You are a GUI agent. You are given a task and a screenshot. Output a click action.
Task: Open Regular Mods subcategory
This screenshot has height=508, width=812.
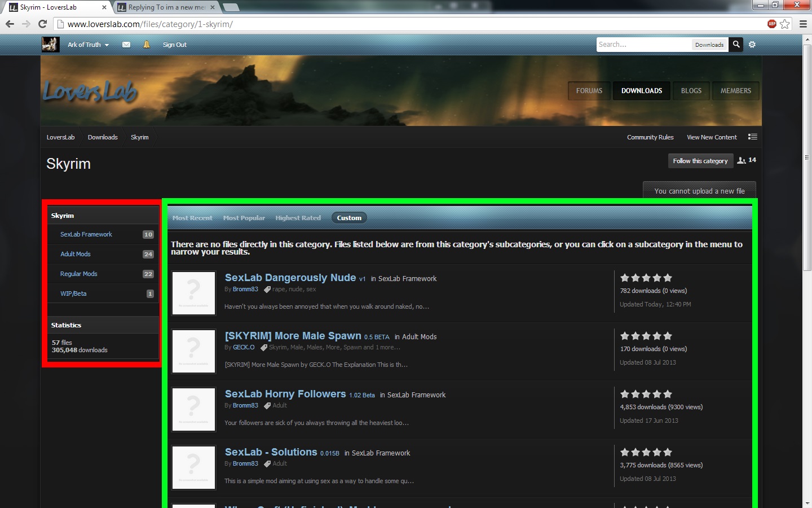click(79, 274)
